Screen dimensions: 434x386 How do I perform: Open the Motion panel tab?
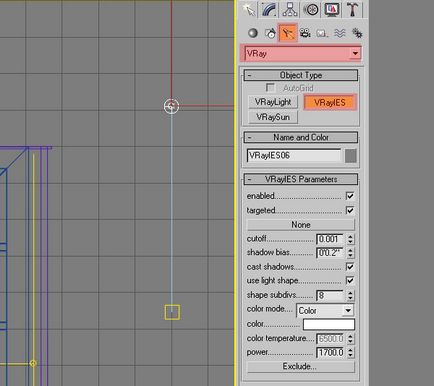tap(311, 9)
